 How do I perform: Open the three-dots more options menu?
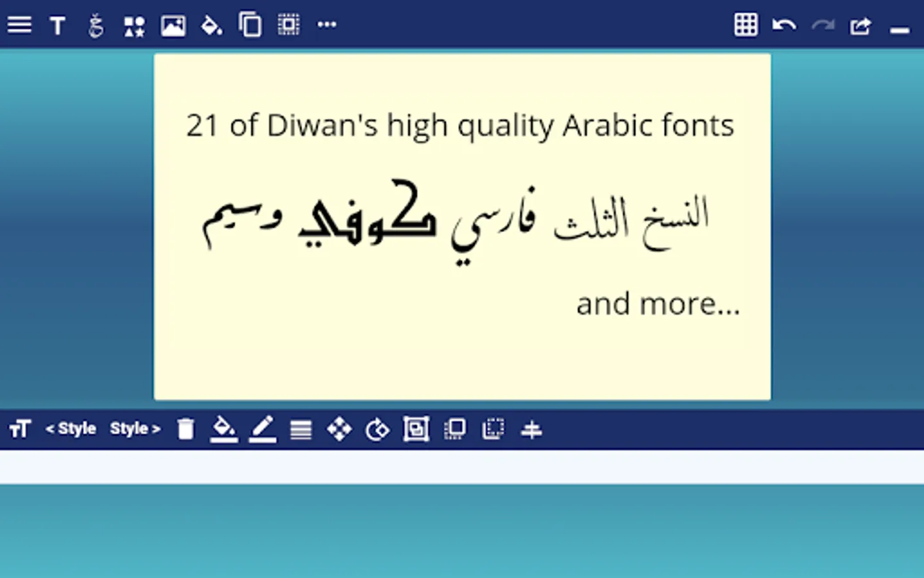click(x=327, y=25)
